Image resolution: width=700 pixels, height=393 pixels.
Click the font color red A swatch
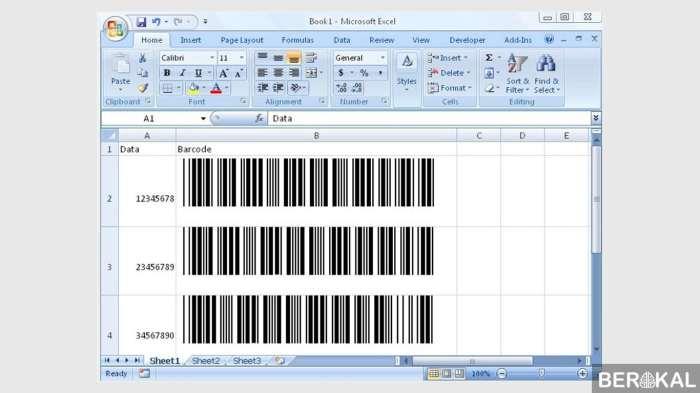(x=216, y=88)
